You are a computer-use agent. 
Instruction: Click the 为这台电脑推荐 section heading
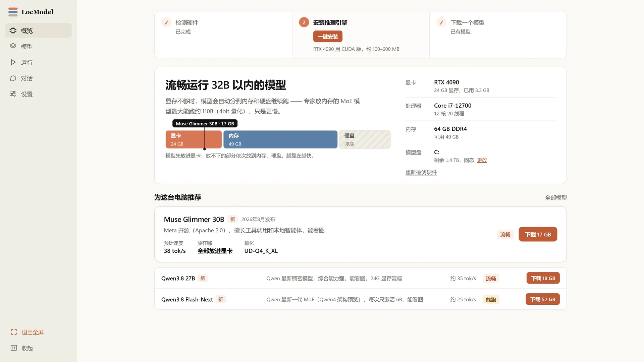click(177, 197)
